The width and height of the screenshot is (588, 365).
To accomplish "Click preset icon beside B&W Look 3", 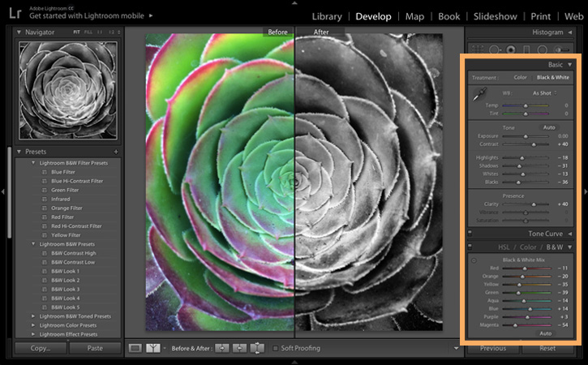I will tap(45, 290).
